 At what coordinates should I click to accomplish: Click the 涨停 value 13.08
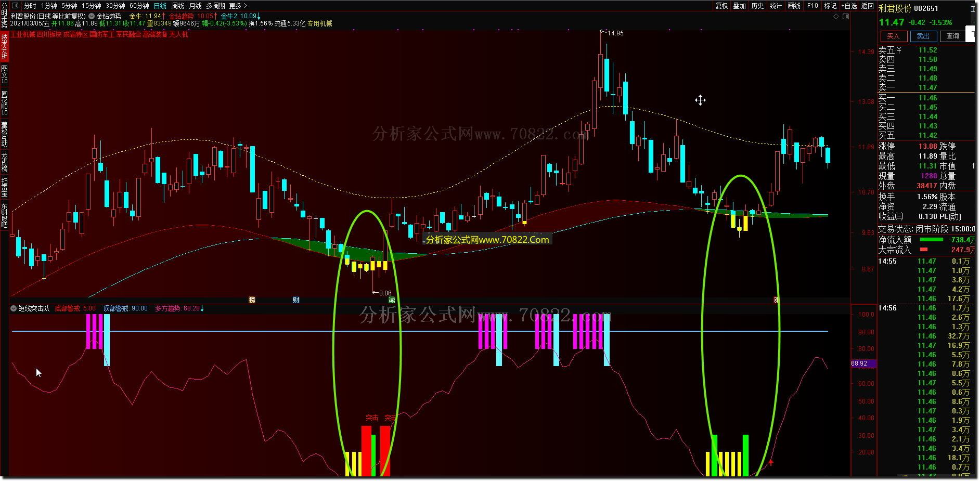click(927, 146)
